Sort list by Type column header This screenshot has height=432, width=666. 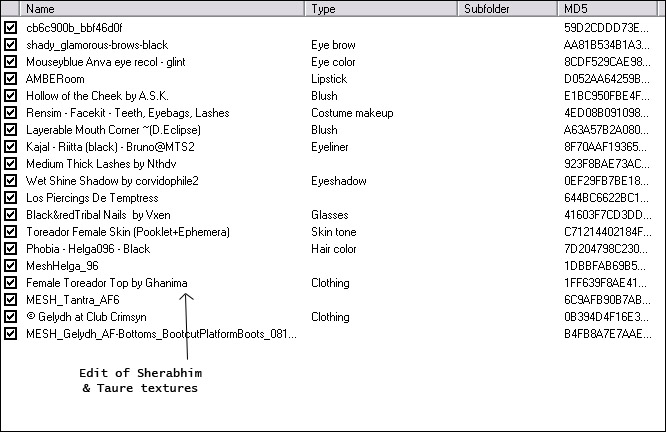pos(380,9)
